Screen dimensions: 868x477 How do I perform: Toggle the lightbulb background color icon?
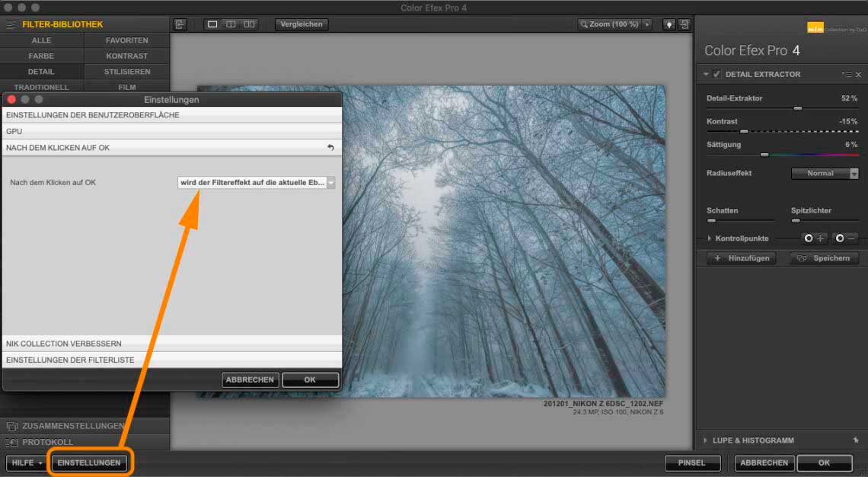coord(669,24)
